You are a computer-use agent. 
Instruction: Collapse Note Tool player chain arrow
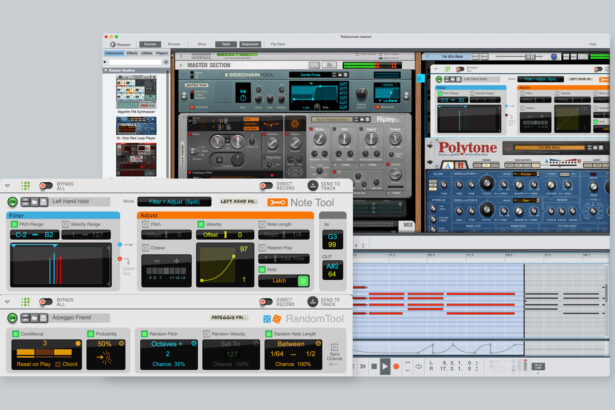point(7,185)
